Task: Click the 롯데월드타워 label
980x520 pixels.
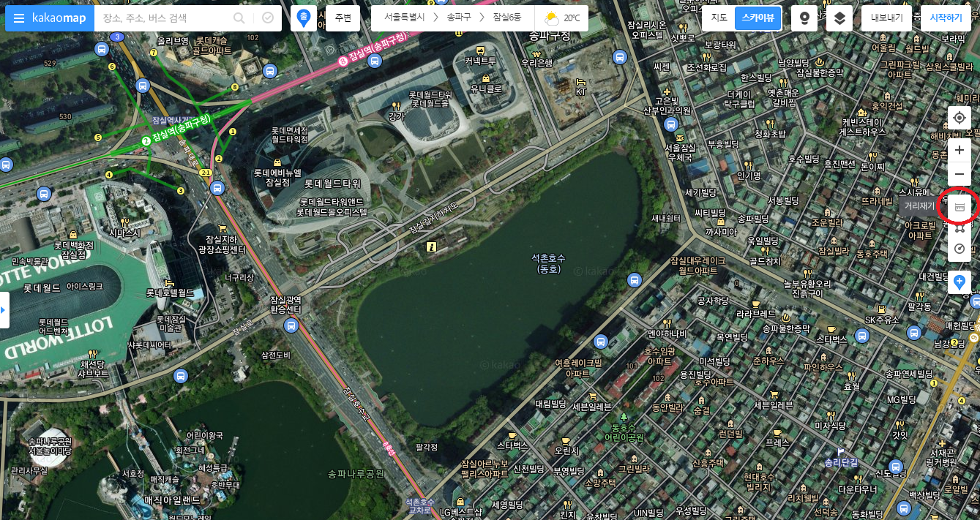Action: 333,183
